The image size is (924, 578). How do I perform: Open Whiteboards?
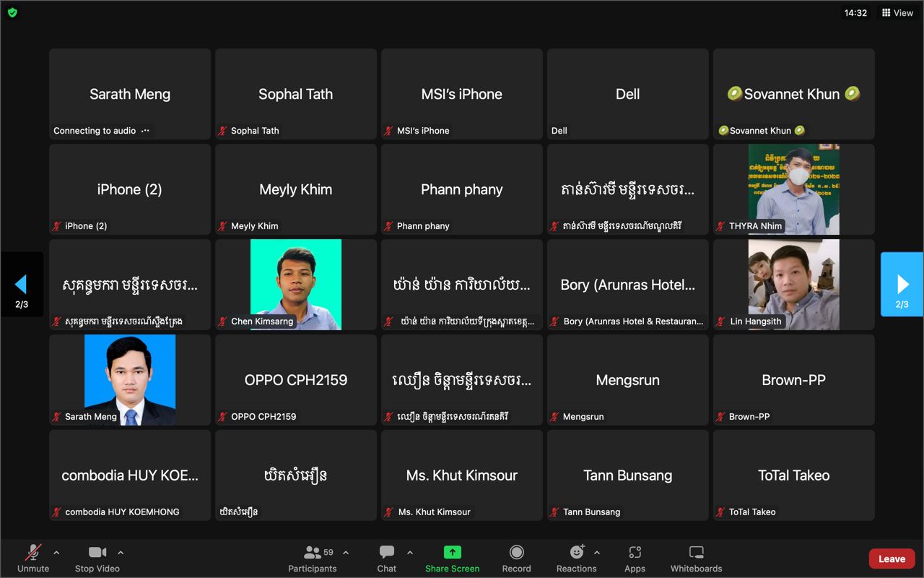(x=696, y=558)
